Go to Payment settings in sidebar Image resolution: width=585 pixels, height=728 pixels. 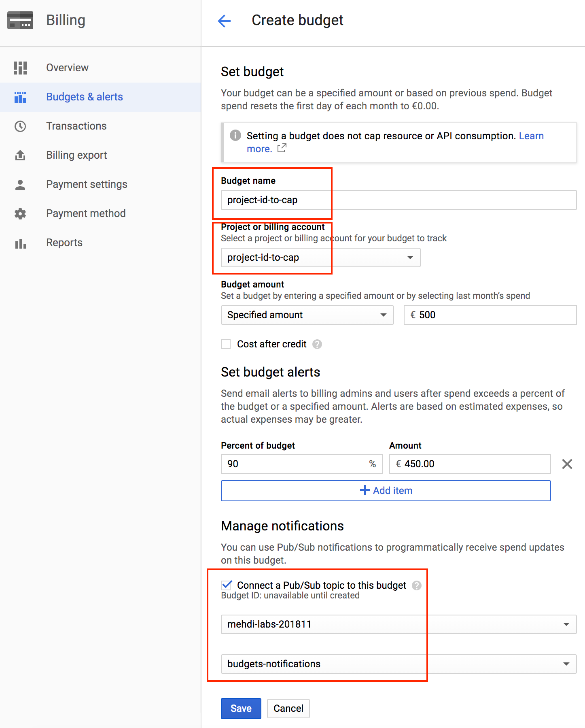pos(87,185)
